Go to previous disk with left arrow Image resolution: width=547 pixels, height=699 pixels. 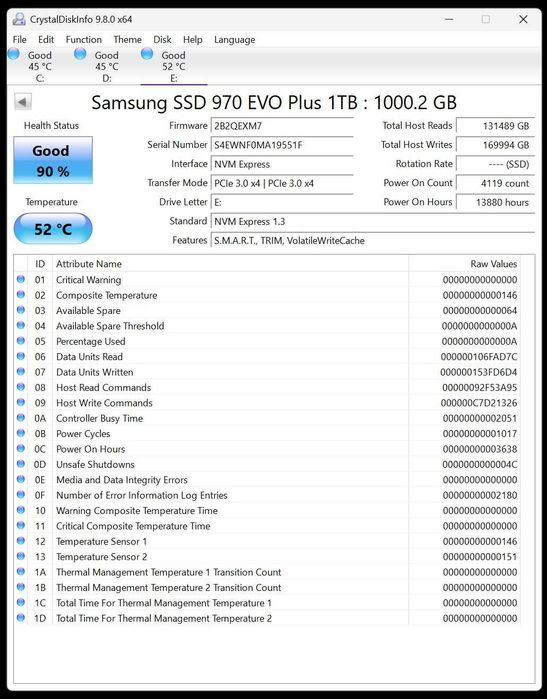pyautogui.click(x=23, y=102)
